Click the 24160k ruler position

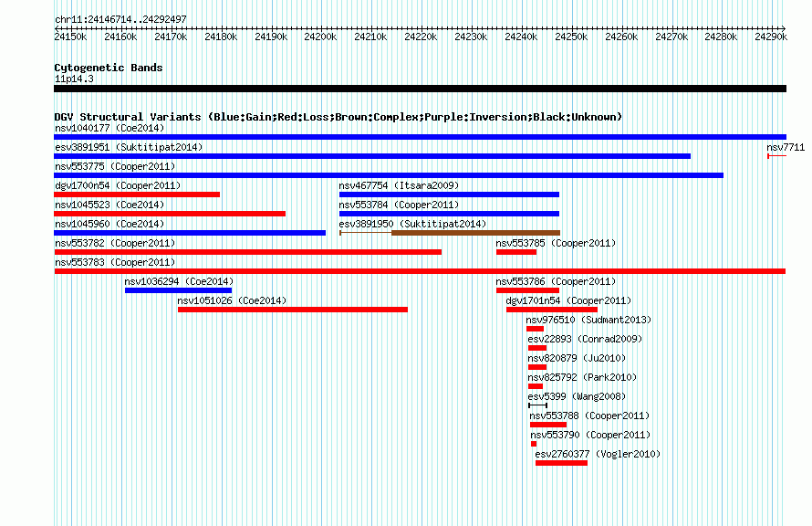[x=120, y=37]
